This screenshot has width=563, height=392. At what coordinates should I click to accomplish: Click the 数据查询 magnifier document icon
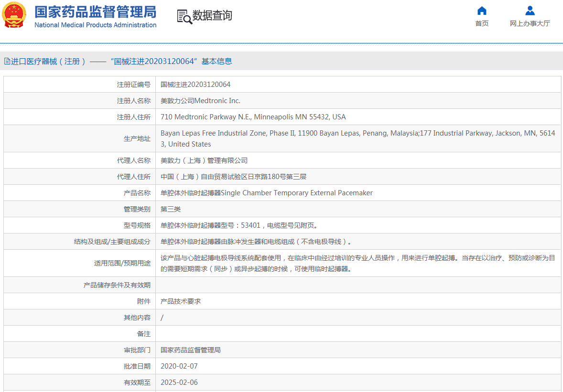(184, 16)
